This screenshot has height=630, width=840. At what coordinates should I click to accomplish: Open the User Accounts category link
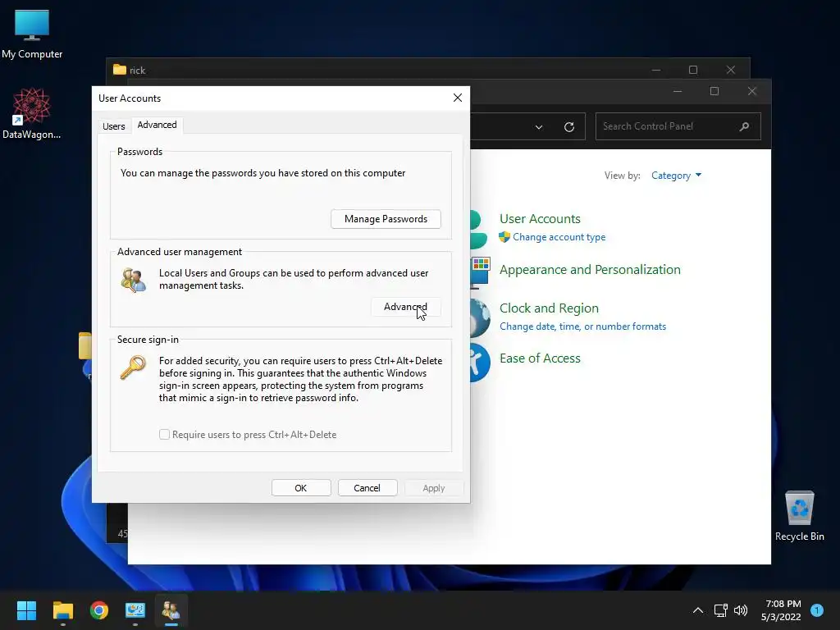[x=540, y=218]
